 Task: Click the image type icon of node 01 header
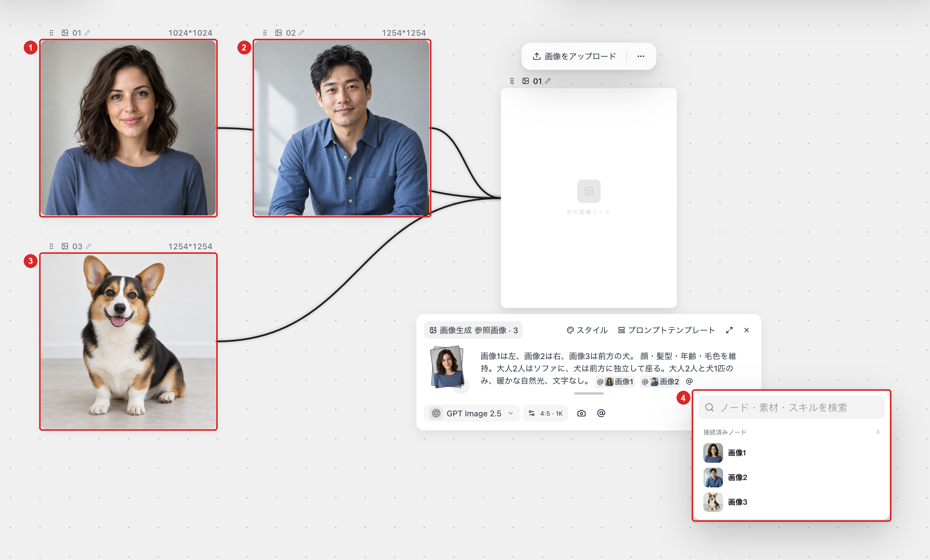pyautogui.click(x=65, y=33)
